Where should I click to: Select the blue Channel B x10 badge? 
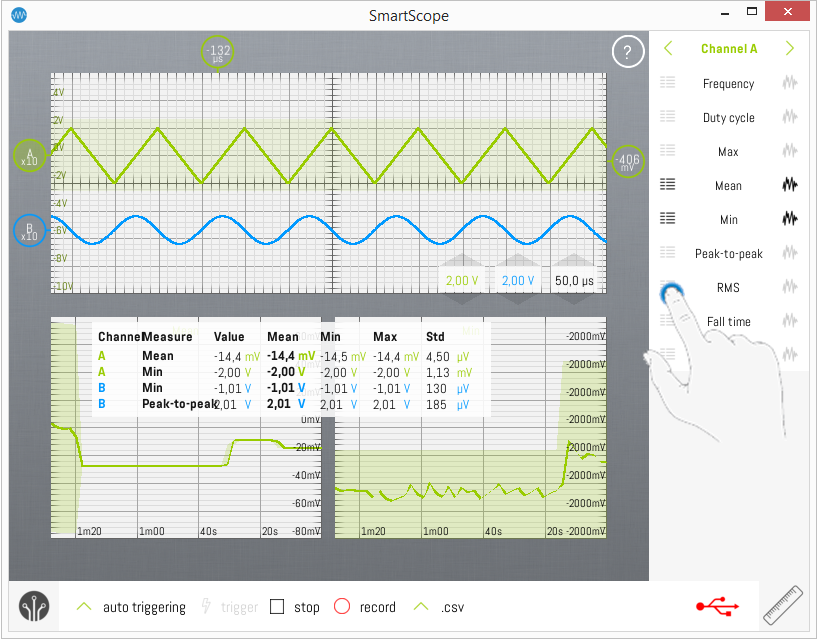pos(30,230)
